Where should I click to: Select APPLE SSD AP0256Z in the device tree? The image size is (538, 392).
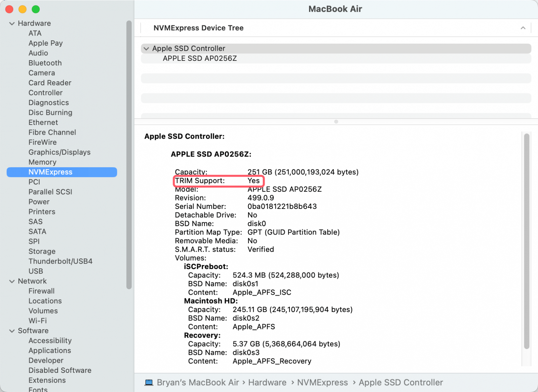point(200,58)
